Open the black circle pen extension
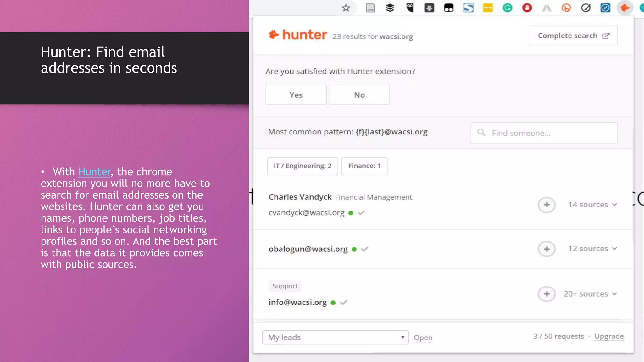644x362 pixels. (x=586, y=8)
